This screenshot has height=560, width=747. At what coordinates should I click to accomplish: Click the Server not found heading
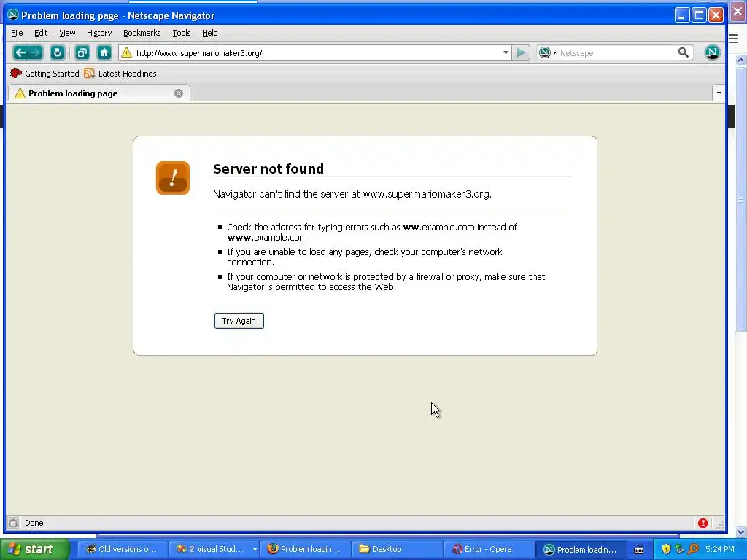268,168
